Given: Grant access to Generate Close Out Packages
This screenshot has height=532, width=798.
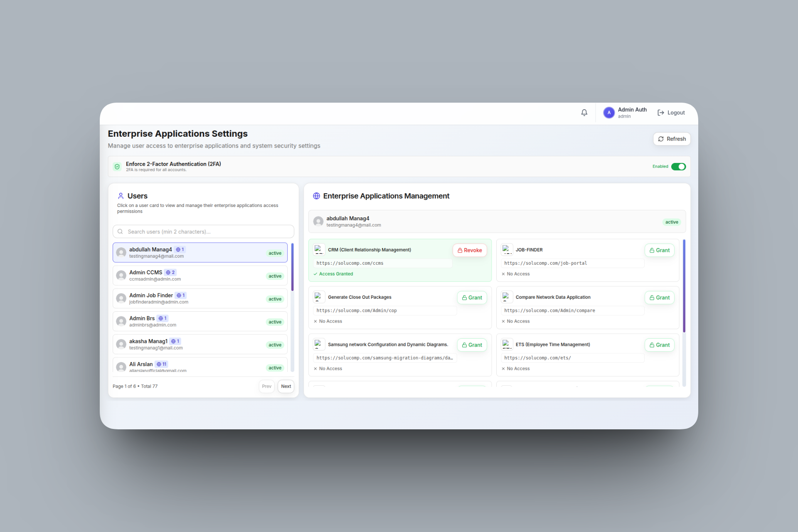Looking at the screenshot, I should [472, 298].
